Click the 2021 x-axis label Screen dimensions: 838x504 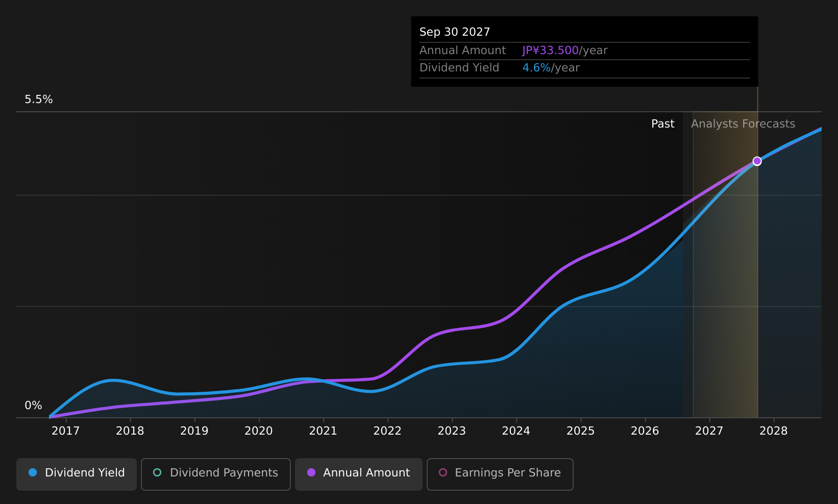[323, 431]
